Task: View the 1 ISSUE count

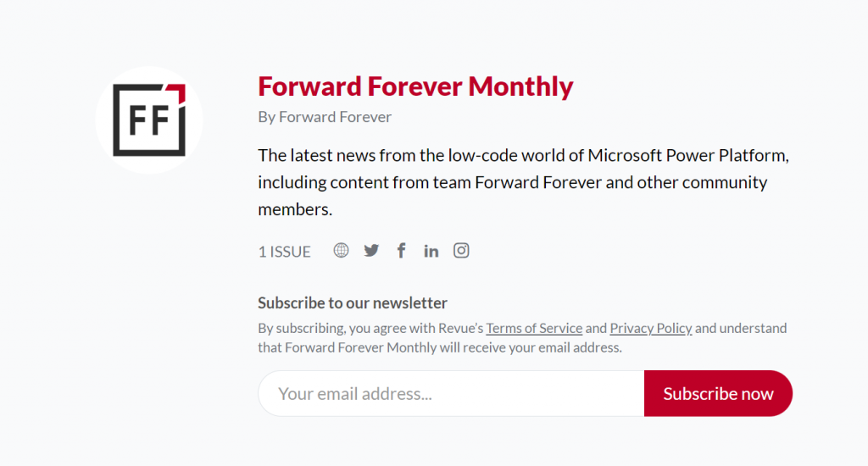Action: 285,252
